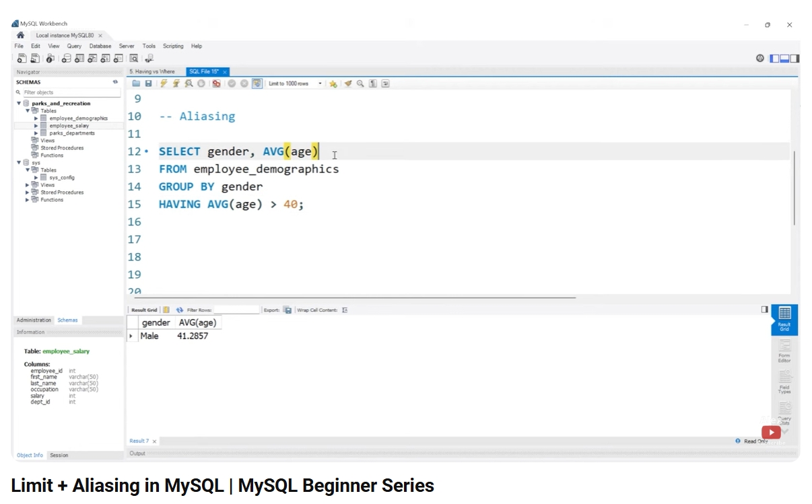Execute current statement lightning cursor icon
812x504 pixels.
coord(176,83)
